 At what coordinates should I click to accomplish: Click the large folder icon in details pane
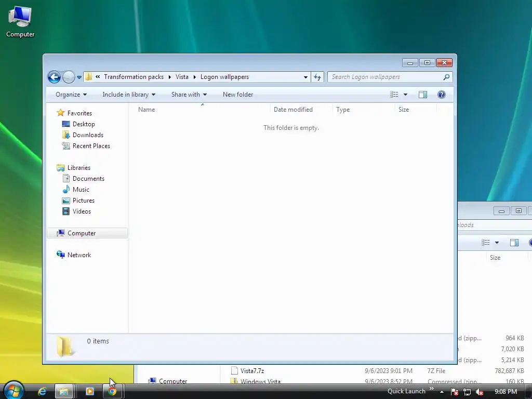pyautogui.click(x=64, y=347)
